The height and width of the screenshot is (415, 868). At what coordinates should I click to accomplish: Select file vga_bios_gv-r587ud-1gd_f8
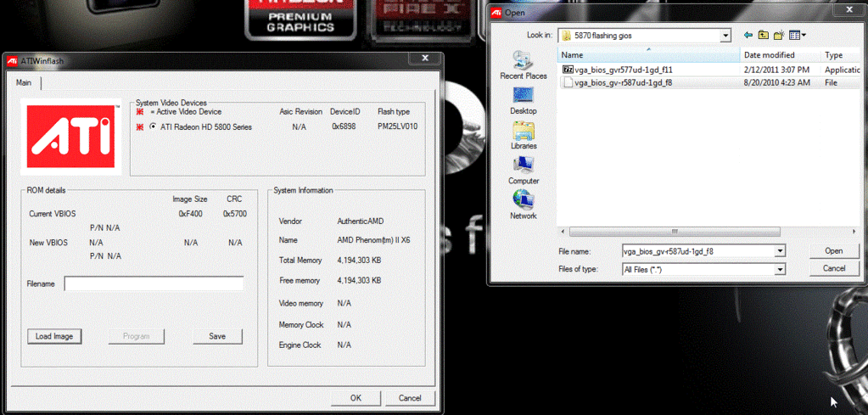coord(624,82)
